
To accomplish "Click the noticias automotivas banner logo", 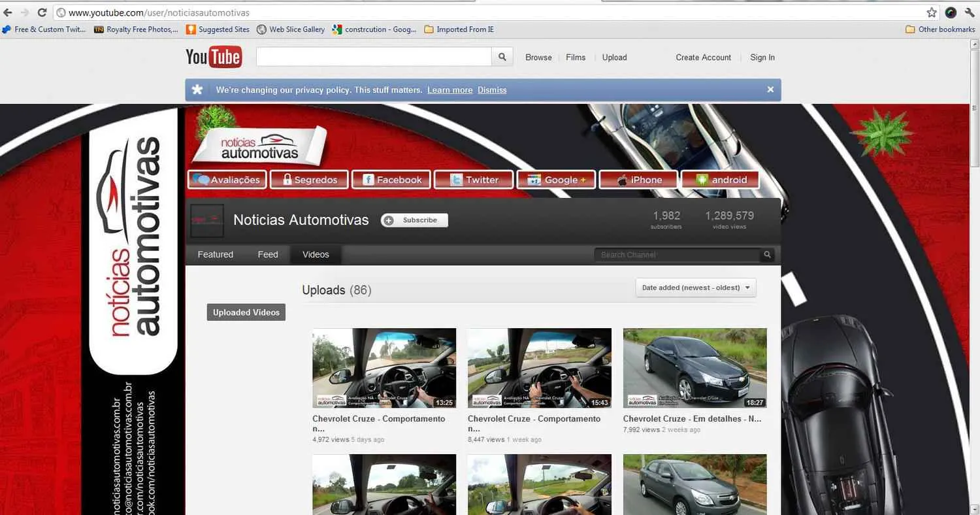I will coord(259,148).
